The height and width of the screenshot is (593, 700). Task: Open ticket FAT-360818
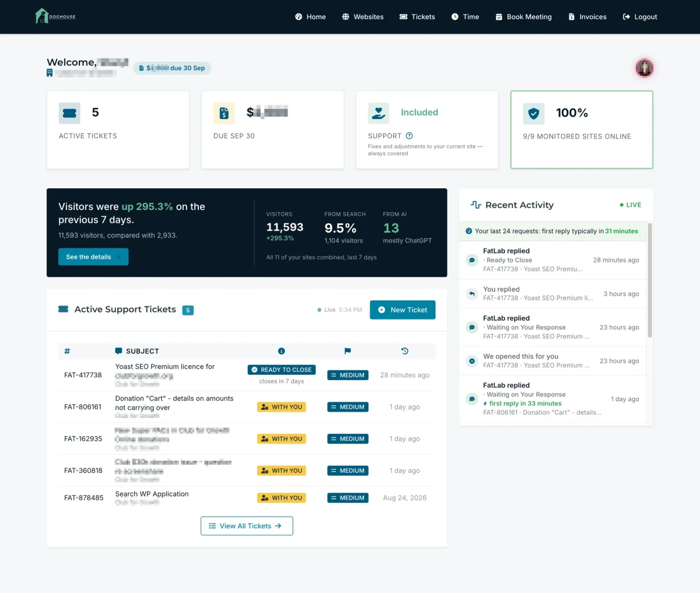83,471
